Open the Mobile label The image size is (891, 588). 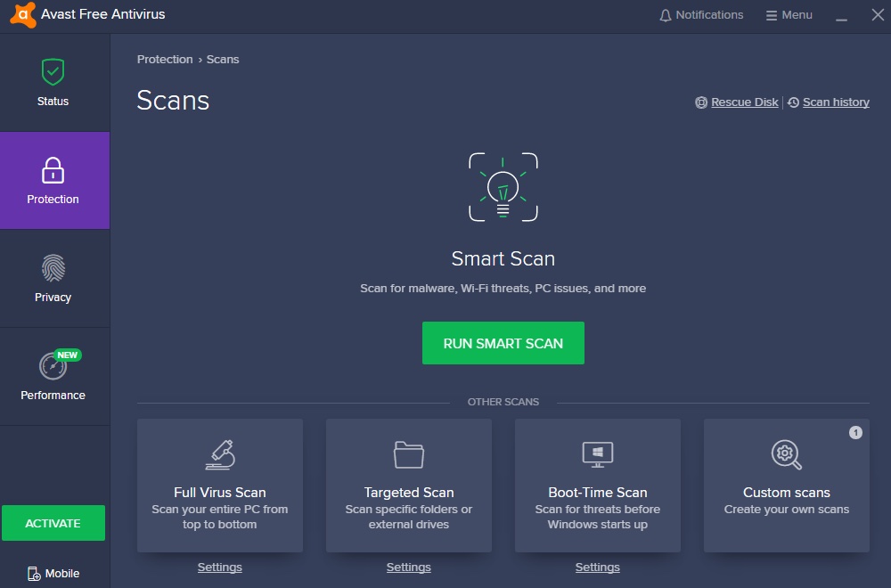62,573
